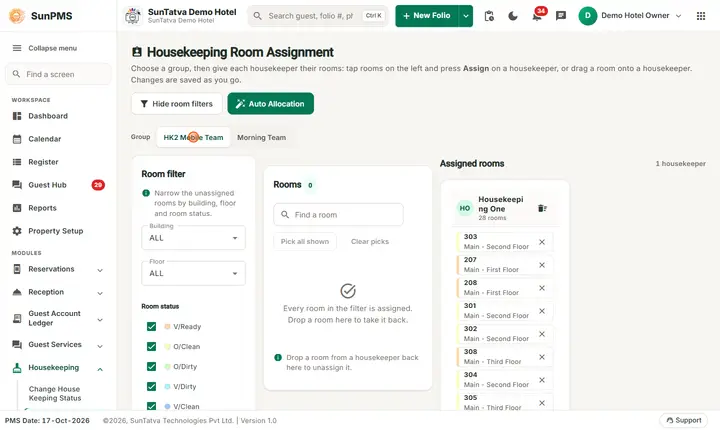
Task: Remove room 305 from assigned rooms
Action: pos(542,403)
